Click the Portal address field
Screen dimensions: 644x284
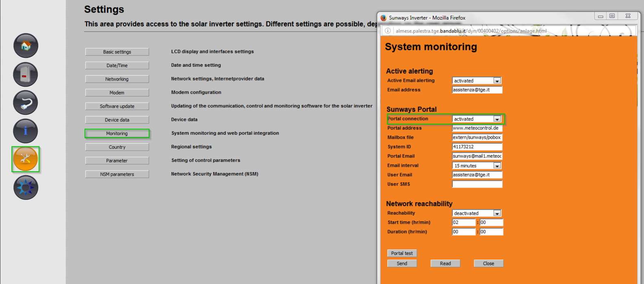477,128
